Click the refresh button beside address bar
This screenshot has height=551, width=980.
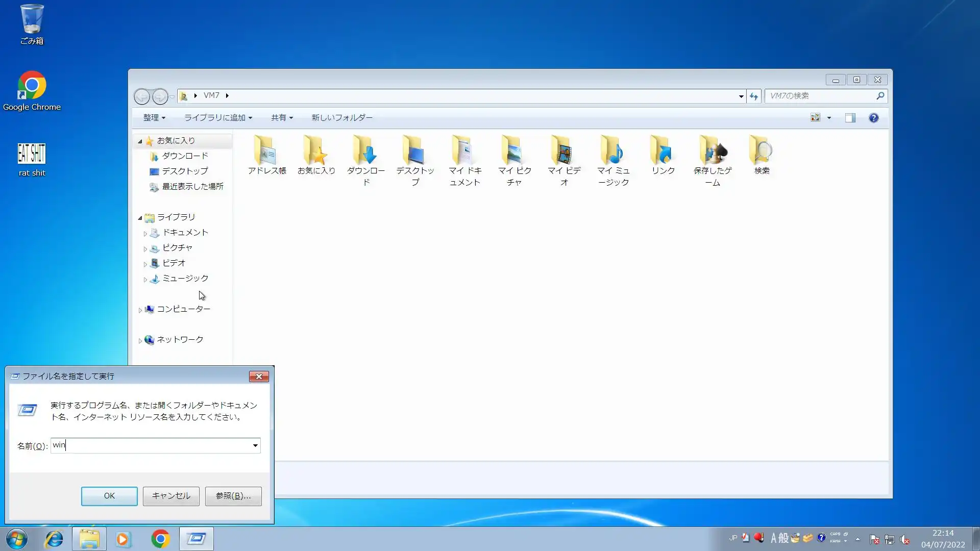[754, 96]
